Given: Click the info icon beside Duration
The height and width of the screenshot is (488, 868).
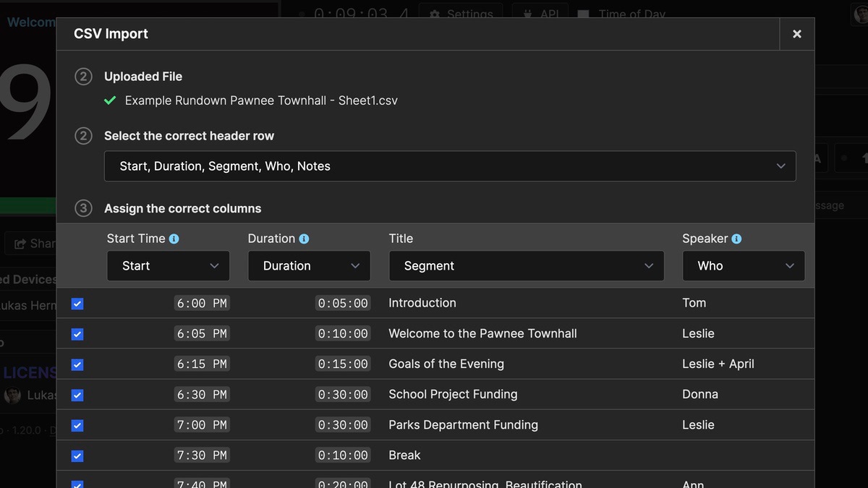Looking at the screenshot, I should point(303,238).
